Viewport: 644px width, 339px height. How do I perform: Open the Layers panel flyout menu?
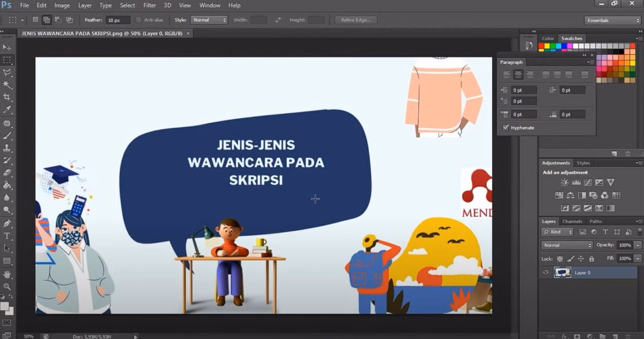(639, 221)
